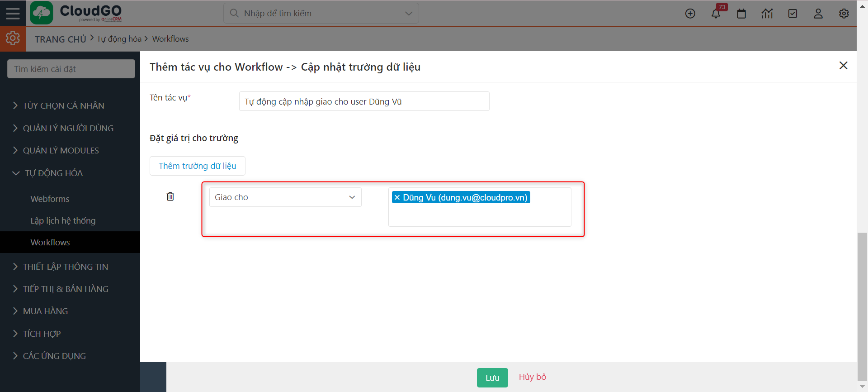
Task: Open the calendar icon in header
Action: [x=741, y=14]
